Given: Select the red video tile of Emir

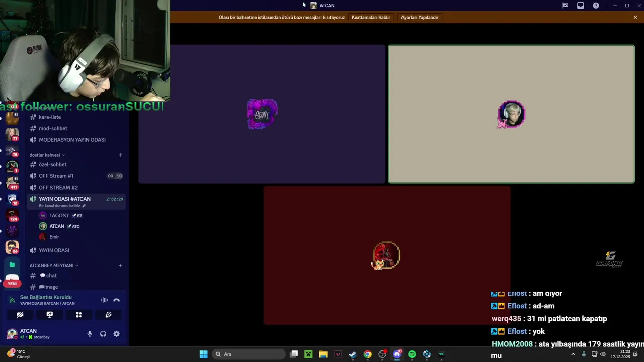Looking at the screenshot, I should tap(387, 255).
